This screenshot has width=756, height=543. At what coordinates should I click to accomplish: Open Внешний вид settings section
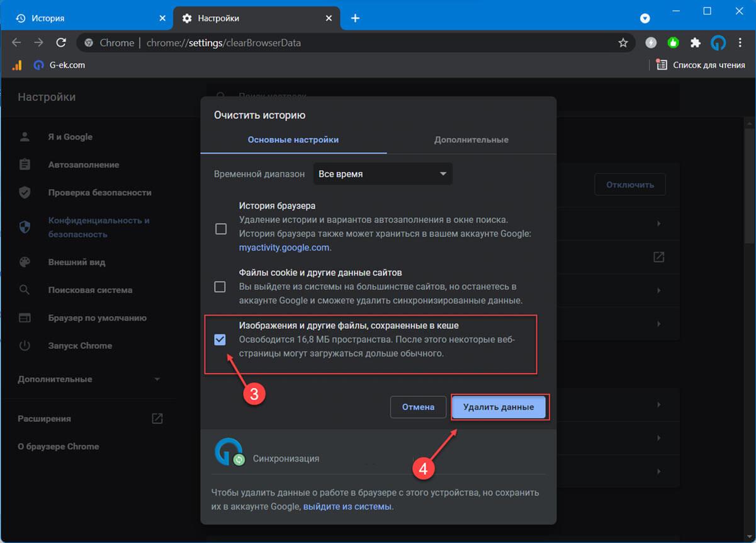tap(77, 262)
